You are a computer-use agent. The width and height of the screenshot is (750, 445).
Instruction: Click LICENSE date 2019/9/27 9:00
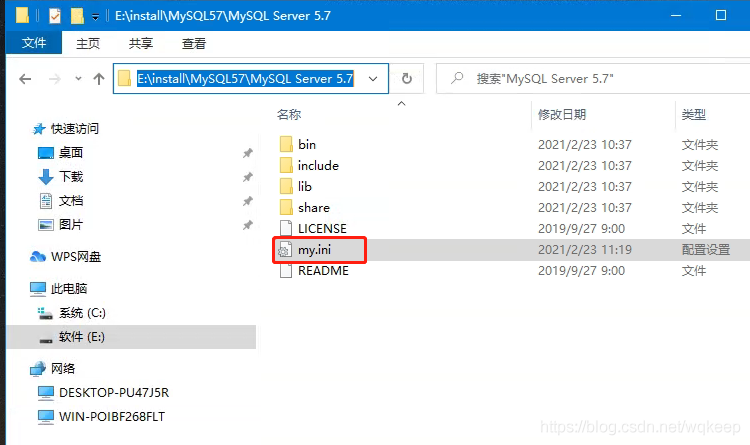(581, 229)
